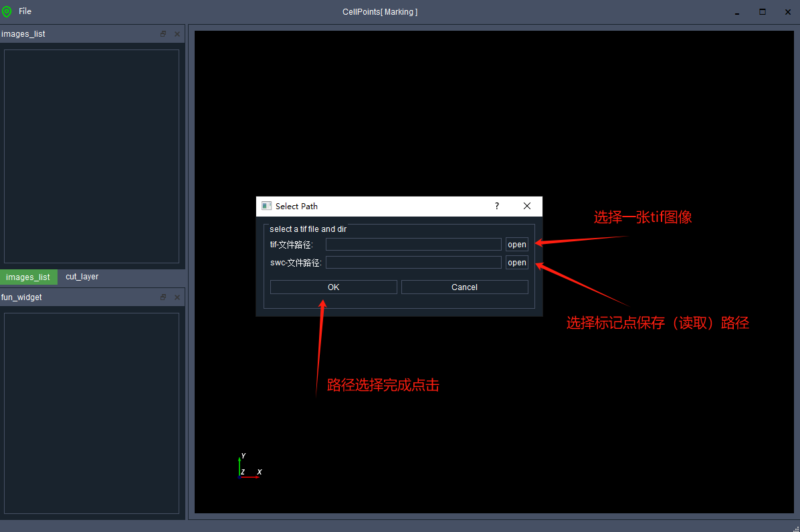Focus the tif file path field
Screen dimensions: 800x532
(413, 245)
